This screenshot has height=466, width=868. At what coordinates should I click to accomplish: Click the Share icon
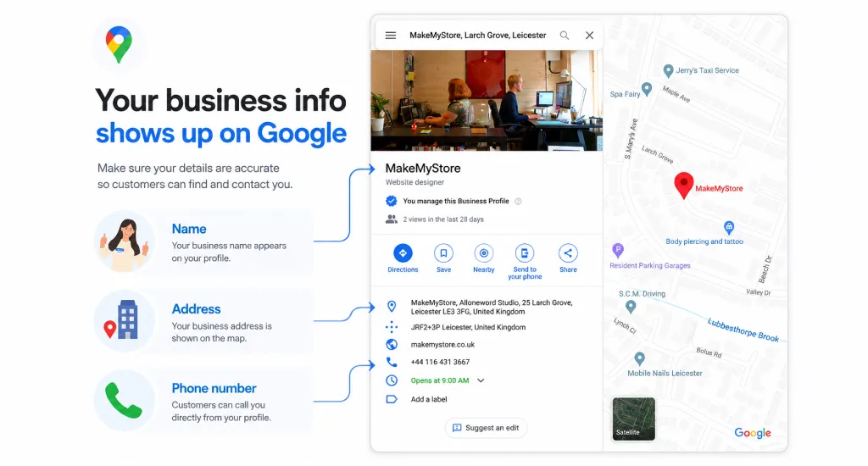coord(568,253)
